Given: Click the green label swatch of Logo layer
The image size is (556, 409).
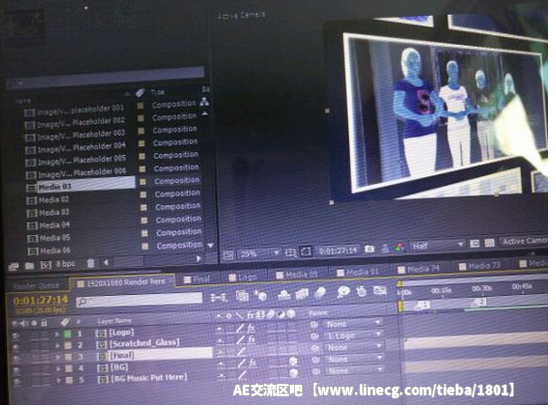Looking at the screenshot, I should click(x=67, y=334).
